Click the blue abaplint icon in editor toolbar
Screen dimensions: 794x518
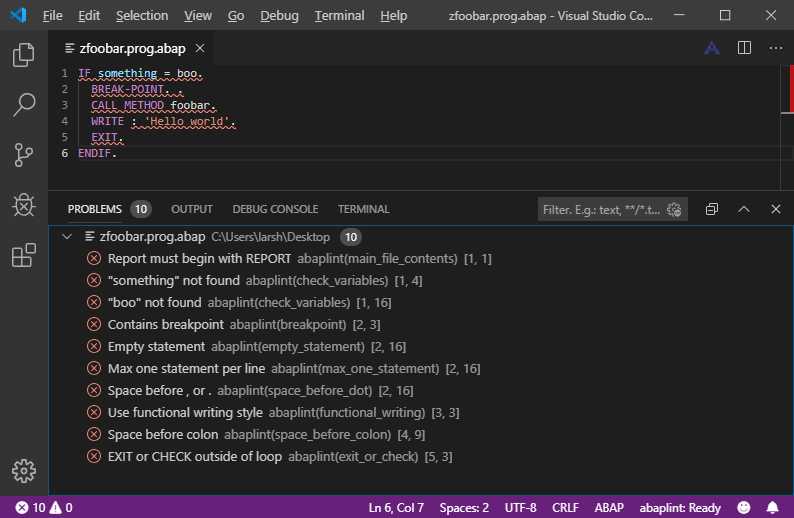(x=711, y=49)
